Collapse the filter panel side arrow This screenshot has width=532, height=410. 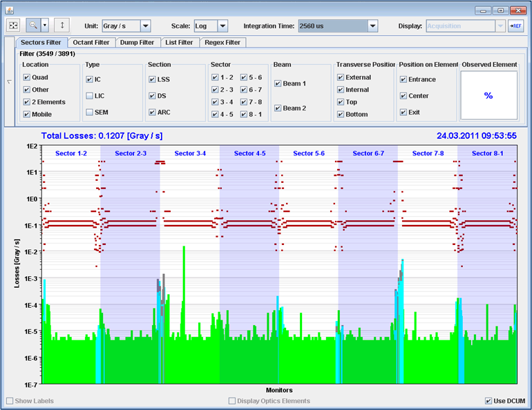(9, 82)
